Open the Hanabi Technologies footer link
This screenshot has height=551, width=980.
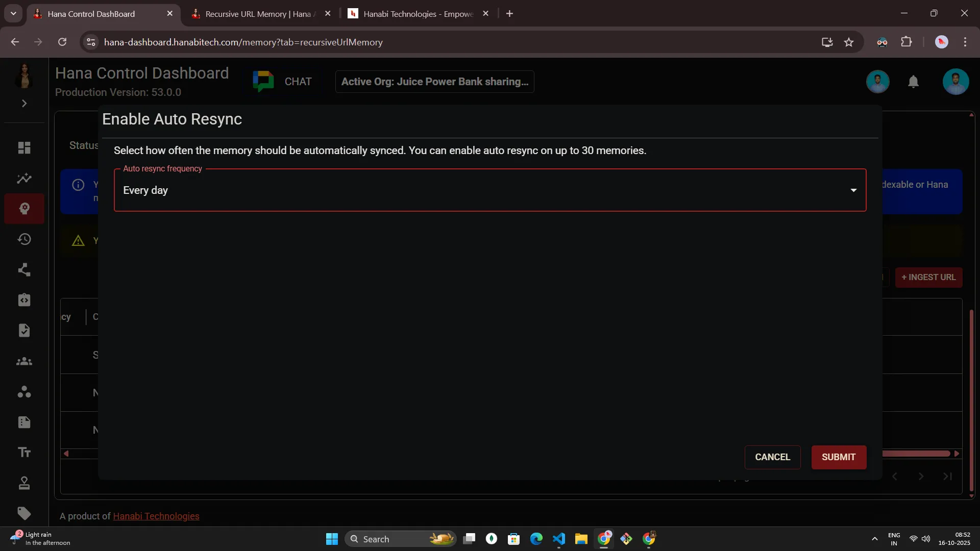pyautogui.click(x=156, y=516)
